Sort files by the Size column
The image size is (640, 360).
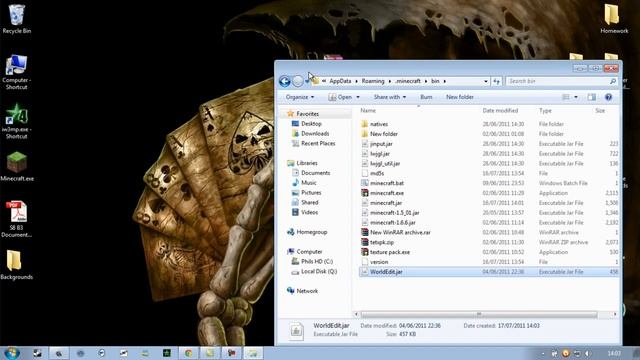tap(600, 111)
